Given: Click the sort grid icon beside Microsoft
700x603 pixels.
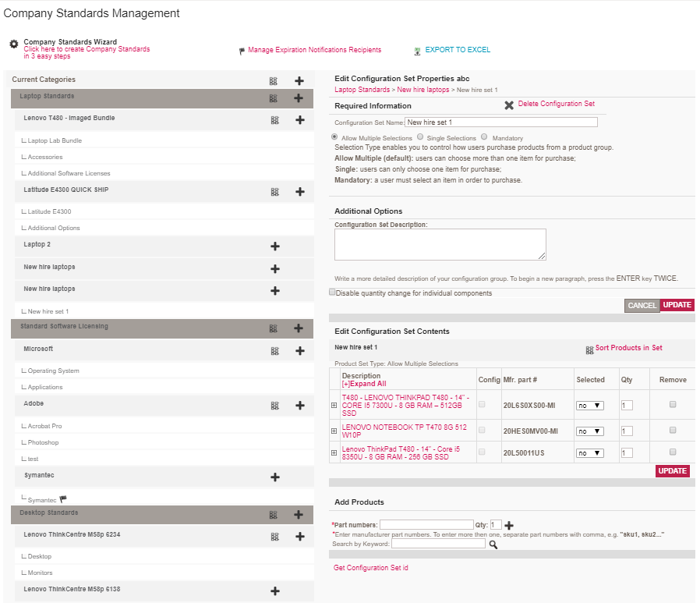Looking at the screenshot, I should (x=274, y=351).
